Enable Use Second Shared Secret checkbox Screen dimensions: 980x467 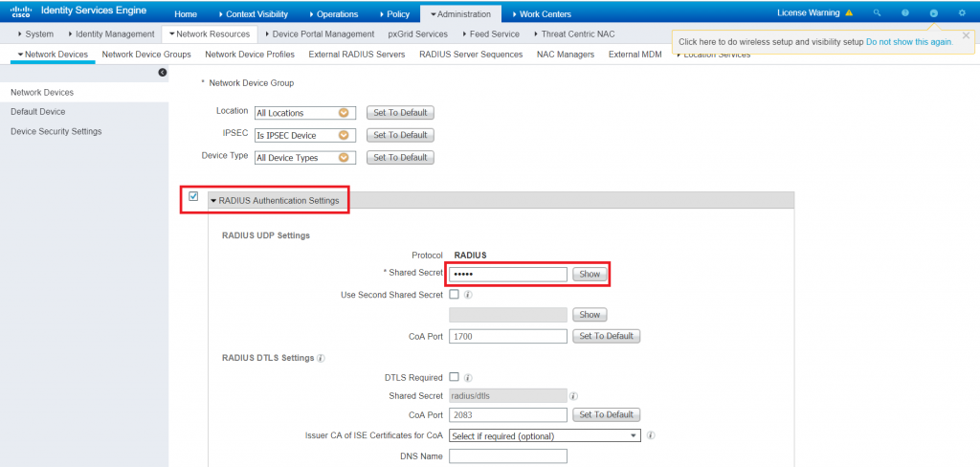click(x=454, y=295)
